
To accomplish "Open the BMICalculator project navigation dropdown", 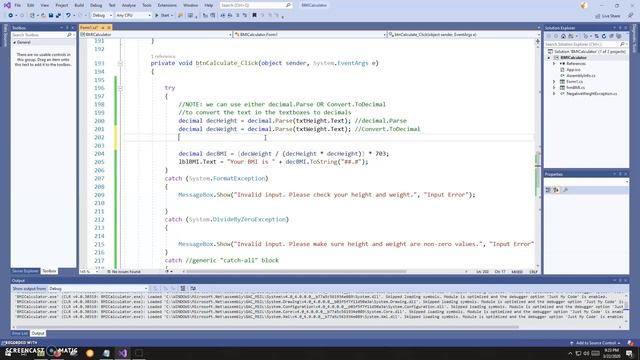I will (x=156, y=35).
